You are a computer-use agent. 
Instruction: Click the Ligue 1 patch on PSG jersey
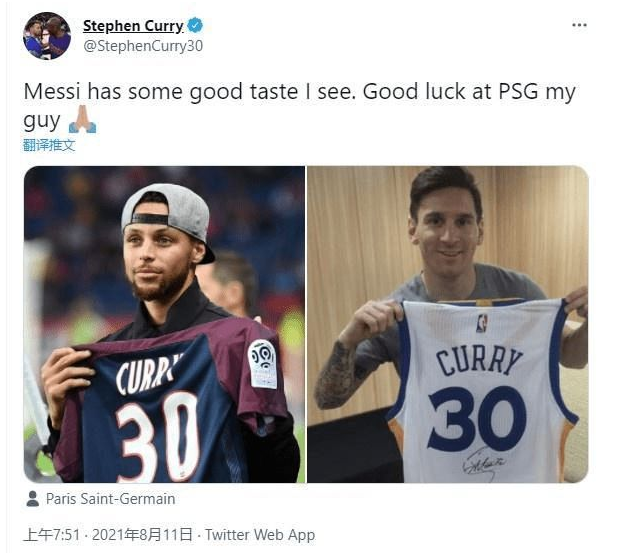pyautogui.click(x=262, y=364)
